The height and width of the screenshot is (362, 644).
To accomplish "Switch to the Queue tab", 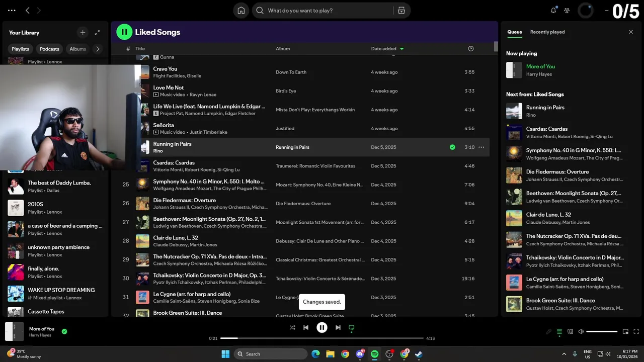I will 514,32.
